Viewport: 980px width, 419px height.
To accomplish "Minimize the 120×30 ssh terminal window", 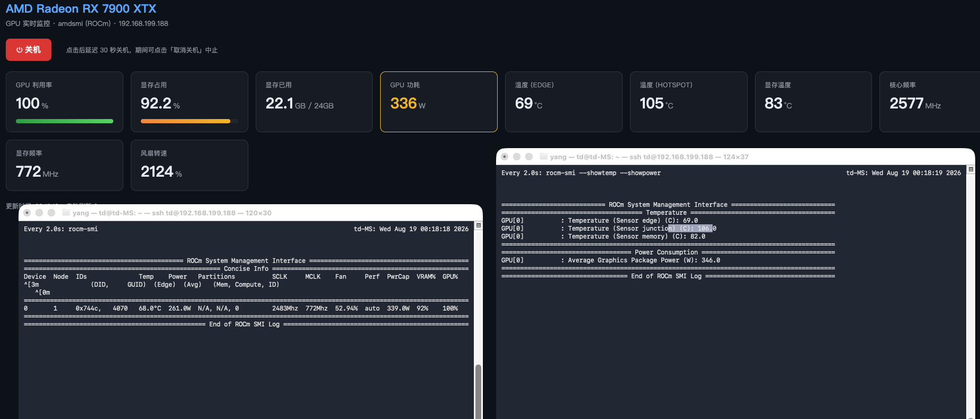I will tap(39, 213).
